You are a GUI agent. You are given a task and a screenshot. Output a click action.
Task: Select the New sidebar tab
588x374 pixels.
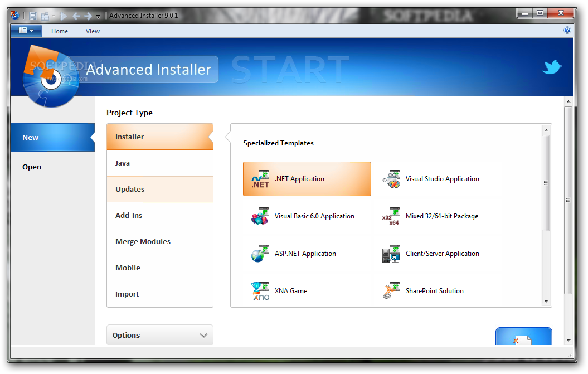coord(53,137)
